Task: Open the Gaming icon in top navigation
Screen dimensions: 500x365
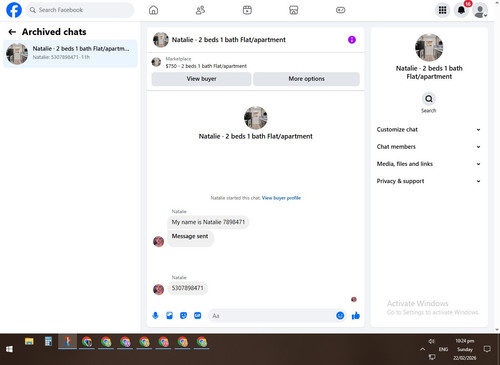Action: pos(340,10)
